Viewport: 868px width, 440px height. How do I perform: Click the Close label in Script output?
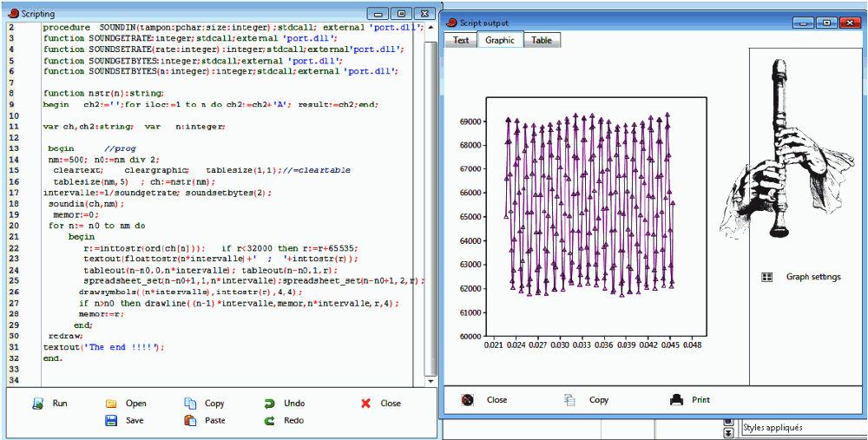click(x=496, y=399)
